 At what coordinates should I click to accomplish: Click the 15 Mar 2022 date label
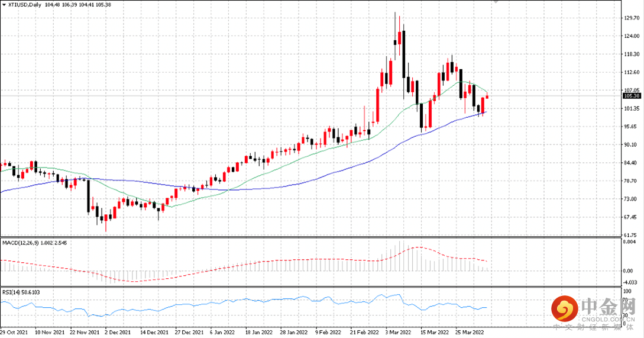point(435,332)
